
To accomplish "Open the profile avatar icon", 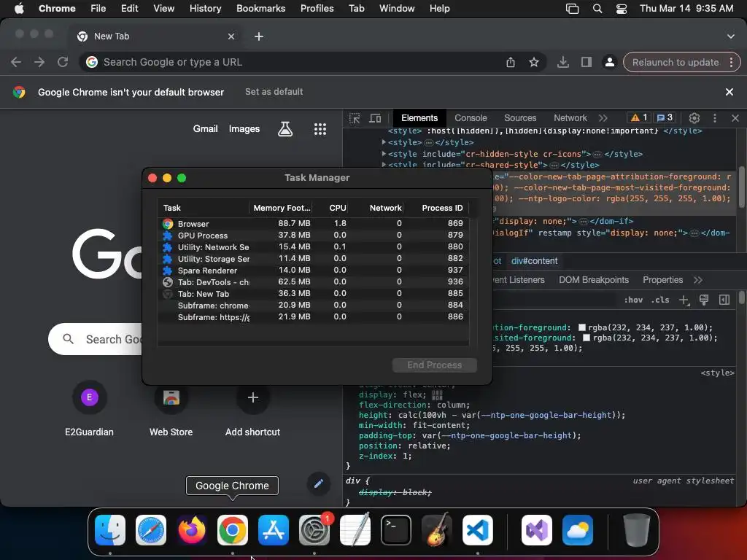I will point(609,63).
